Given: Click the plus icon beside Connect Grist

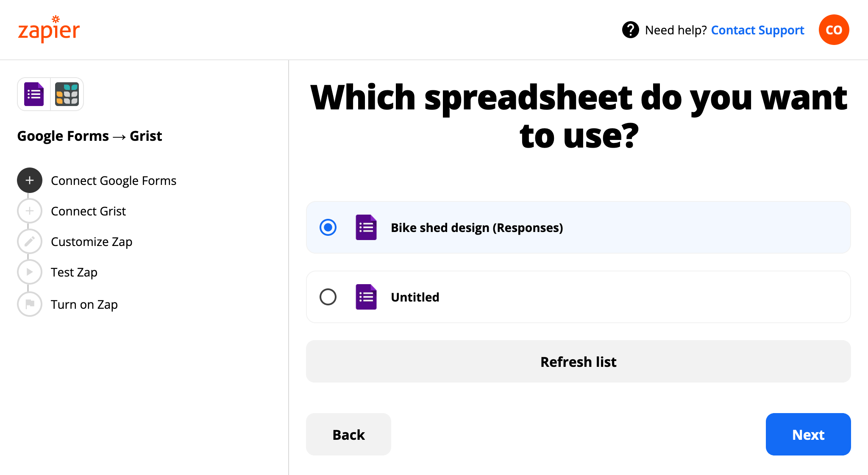Looking at the screenshot, I should [x=30, y=211].
